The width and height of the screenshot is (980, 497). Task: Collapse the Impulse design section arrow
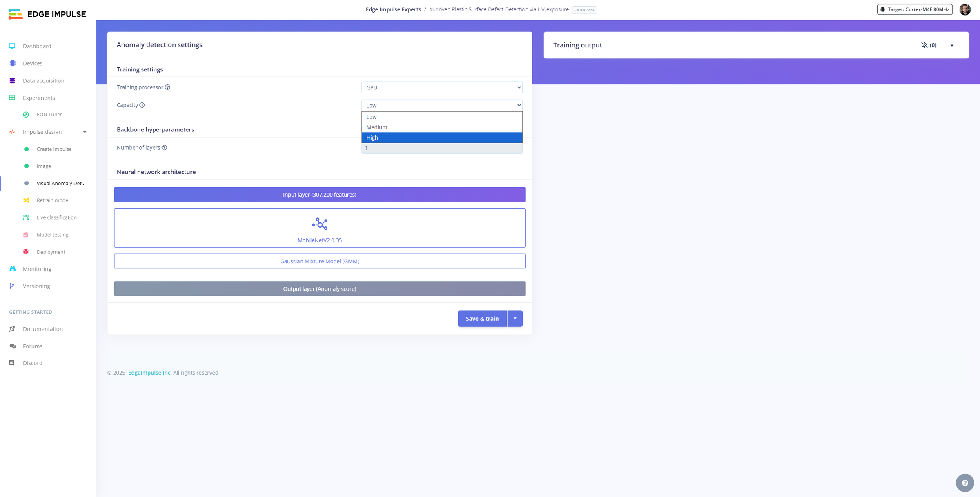tap(85, 132)
